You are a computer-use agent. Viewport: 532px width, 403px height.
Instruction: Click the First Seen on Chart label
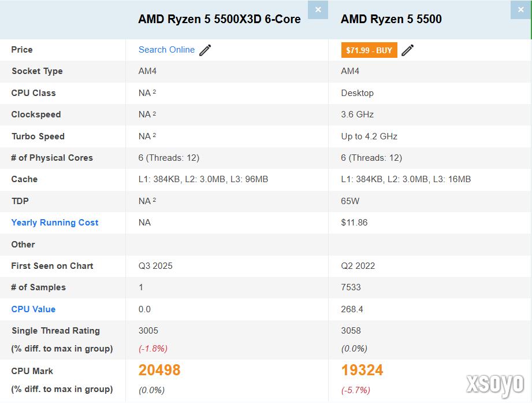pos(52,265)
